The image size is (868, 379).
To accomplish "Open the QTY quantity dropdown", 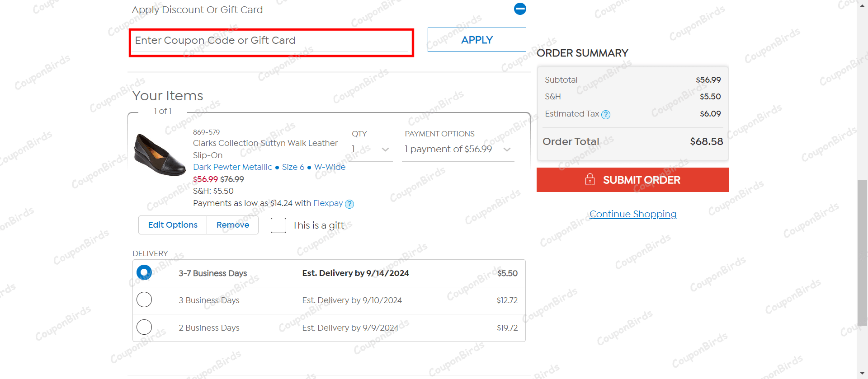I will [x=370, y=150].
